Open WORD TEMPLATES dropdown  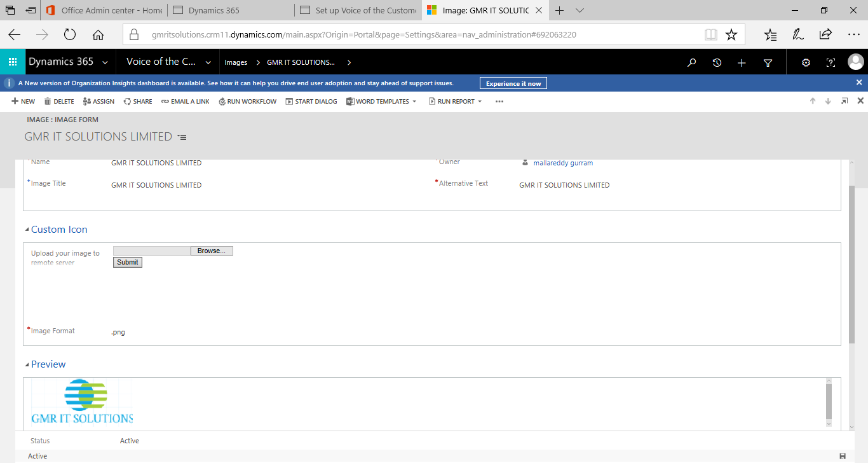[381, 101]
